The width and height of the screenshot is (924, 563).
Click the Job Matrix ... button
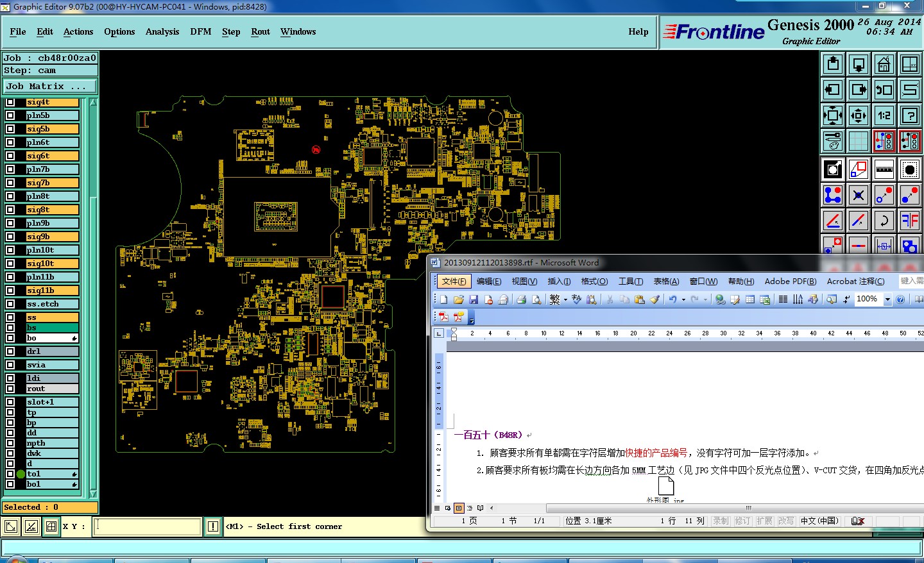click(x=50, y=86)
